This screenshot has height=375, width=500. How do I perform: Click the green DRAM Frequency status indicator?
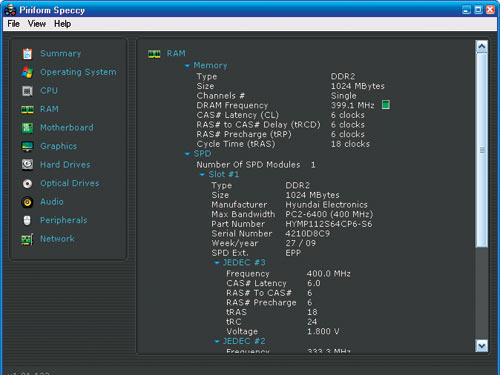click(386, 105)
